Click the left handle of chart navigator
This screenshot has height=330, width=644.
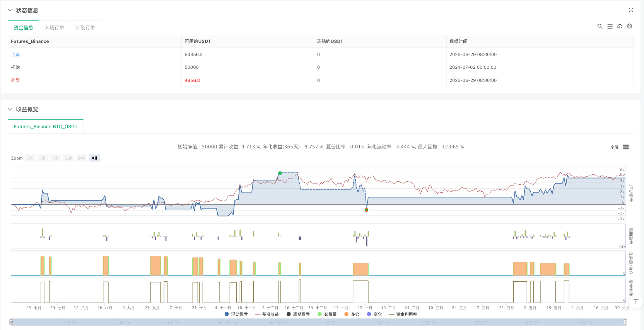[x=11, y=322]
